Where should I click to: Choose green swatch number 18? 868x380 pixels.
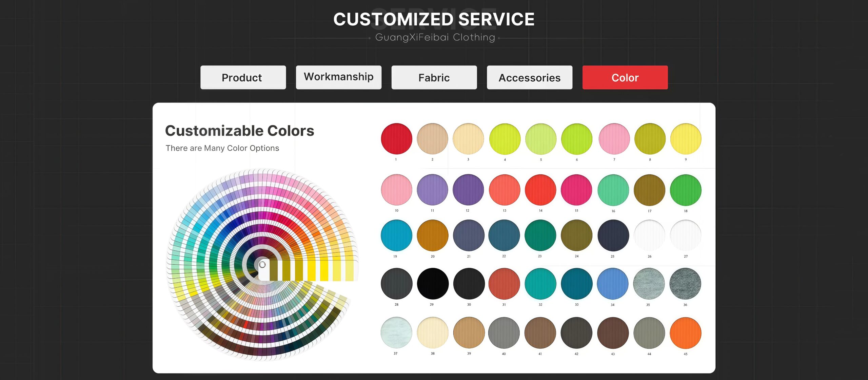(685, 190)
